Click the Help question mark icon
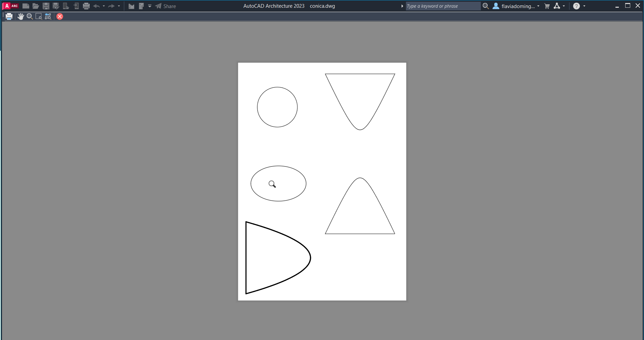Viewport: 644px width, 340px height. coord(577,6)
